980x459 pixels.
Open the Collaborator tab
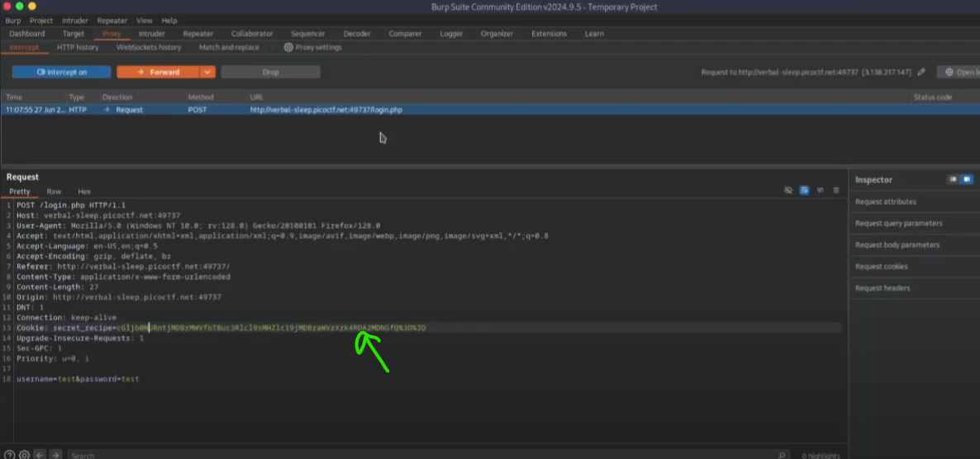pos(252,34)
